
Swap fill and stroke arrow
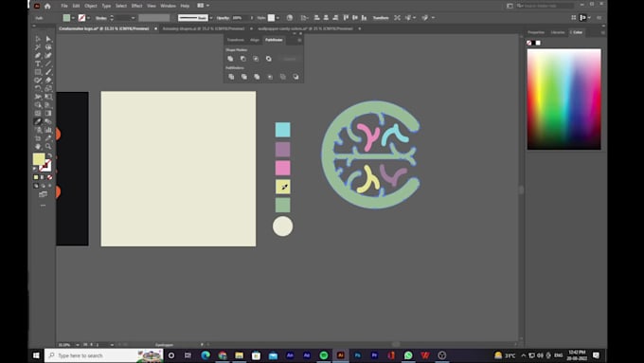click(49, 155)
